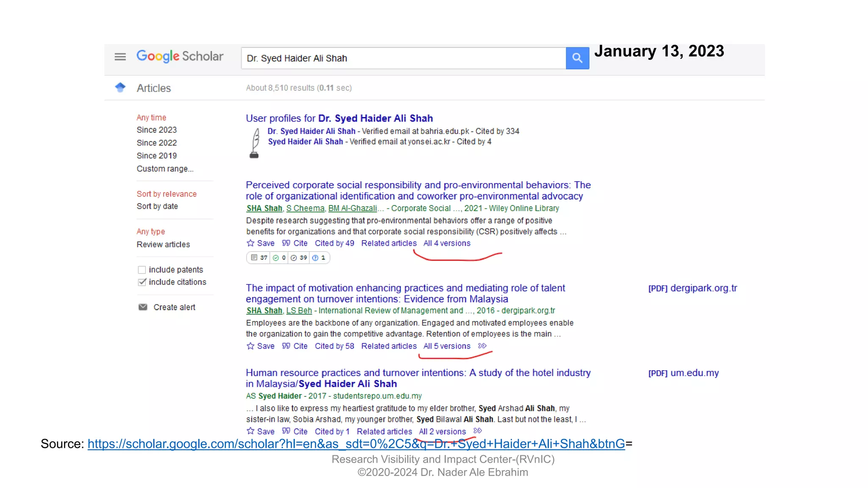Select Sort by relevance
The width and height of the screenshot is (868, 488).
pos(167,194)
